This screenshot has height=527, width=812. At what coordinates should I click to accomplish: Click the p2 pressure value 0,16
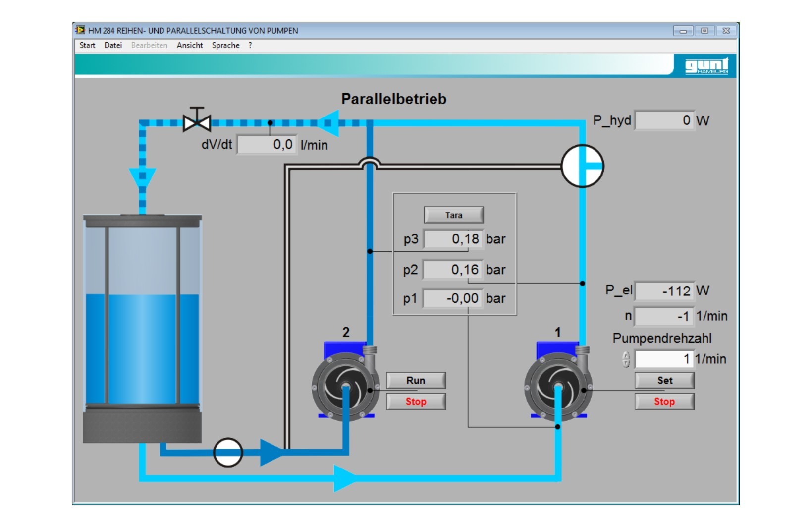[x=453, y=270]
